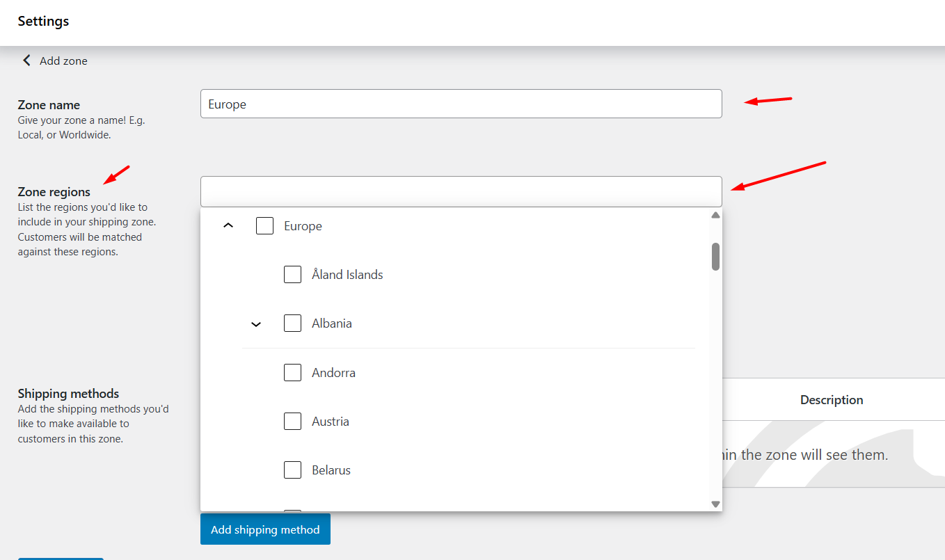Viewport: 945px width, 560px height.
Task: Tick the Belarus checkbox
Action: pos(292,470)
